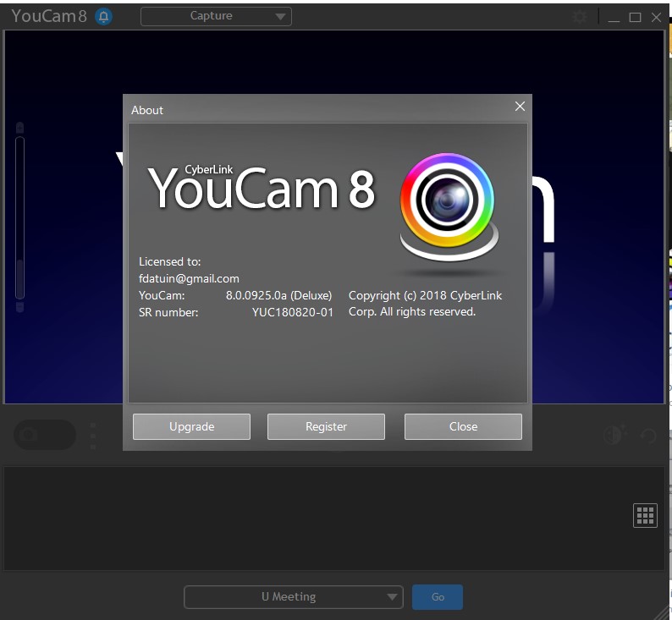Open the three-dot menu beside capture button
The image size is (672, 620).
pyautogui.click(x=93, y=436)
